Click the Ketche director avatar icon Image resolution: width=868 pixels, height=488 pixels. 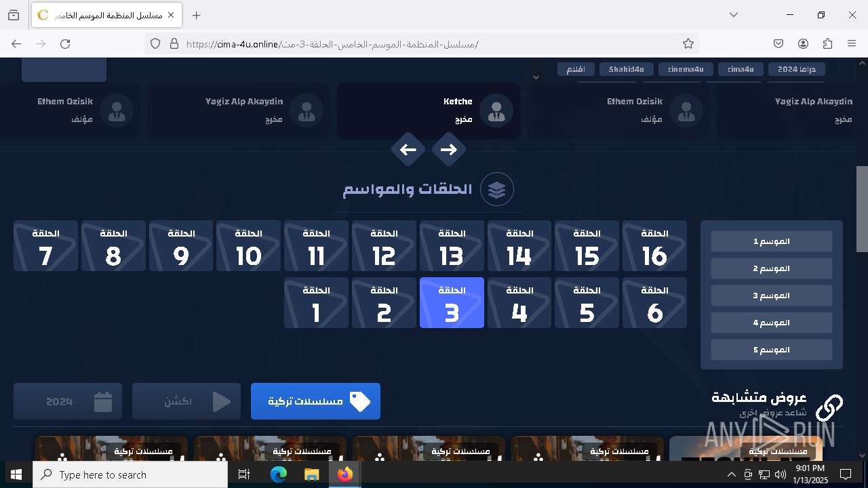point(496,111)
